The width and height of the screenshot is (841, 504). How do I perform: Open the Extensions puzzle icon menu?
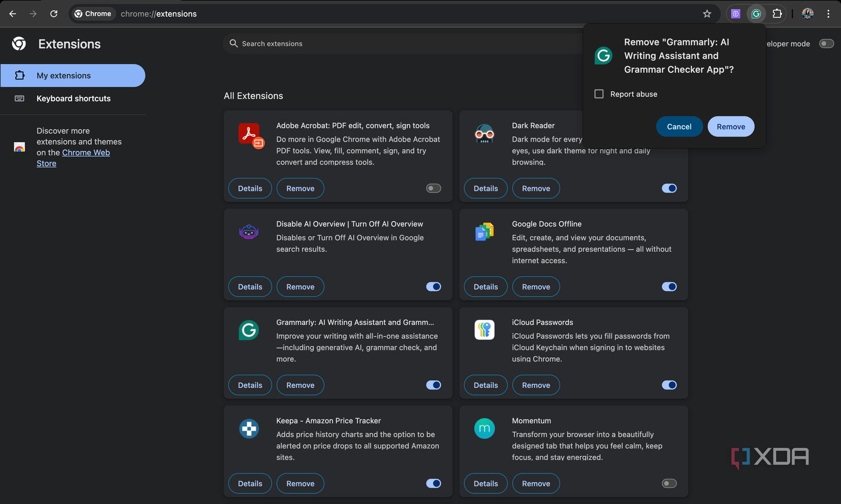777,14
